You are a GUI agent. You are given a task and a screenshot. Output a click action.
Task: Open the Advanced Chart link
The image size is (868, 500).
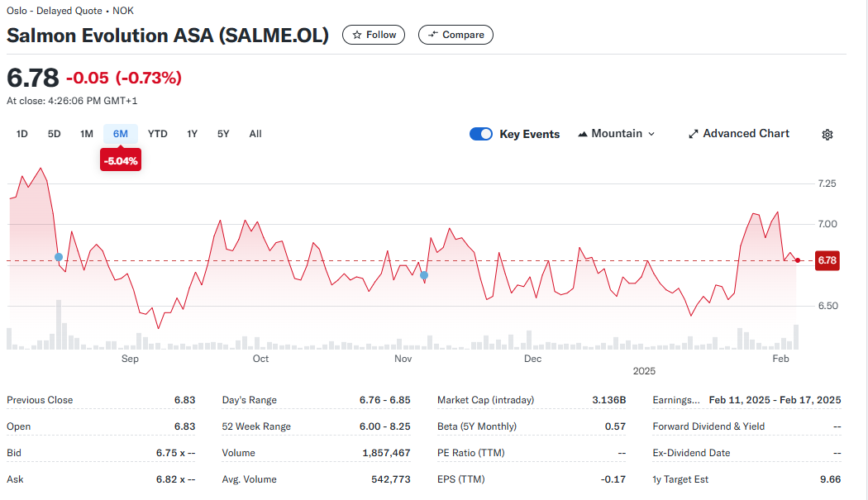click(x=738, y=134)
